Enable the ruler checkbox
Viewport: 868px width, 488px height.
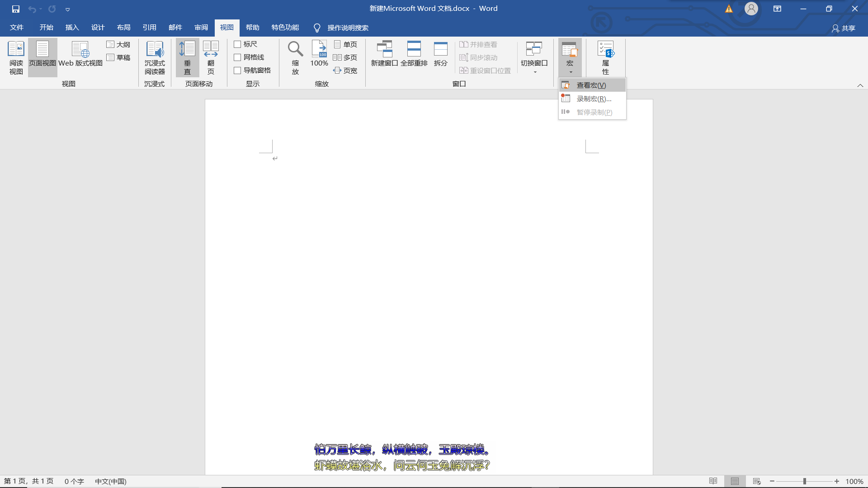[237, 44]
